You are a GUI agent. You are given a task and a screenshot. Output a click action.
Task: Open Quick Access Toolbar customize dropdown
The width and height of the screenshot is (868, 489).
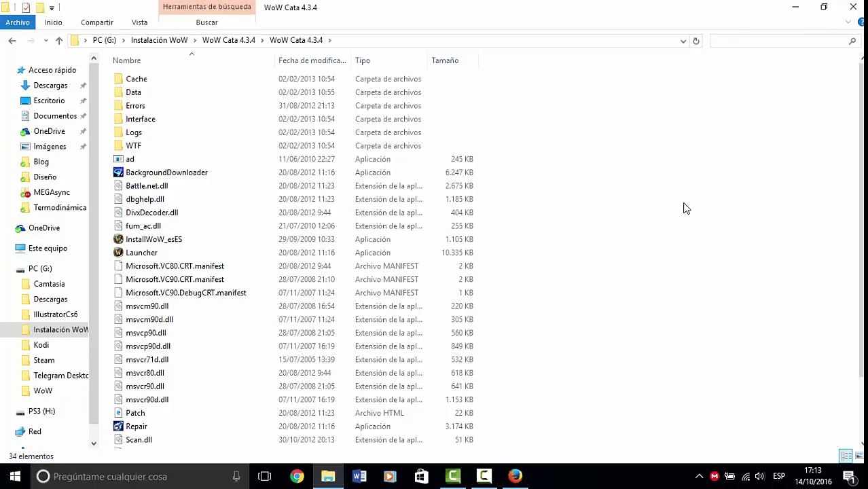click(52, 7)
